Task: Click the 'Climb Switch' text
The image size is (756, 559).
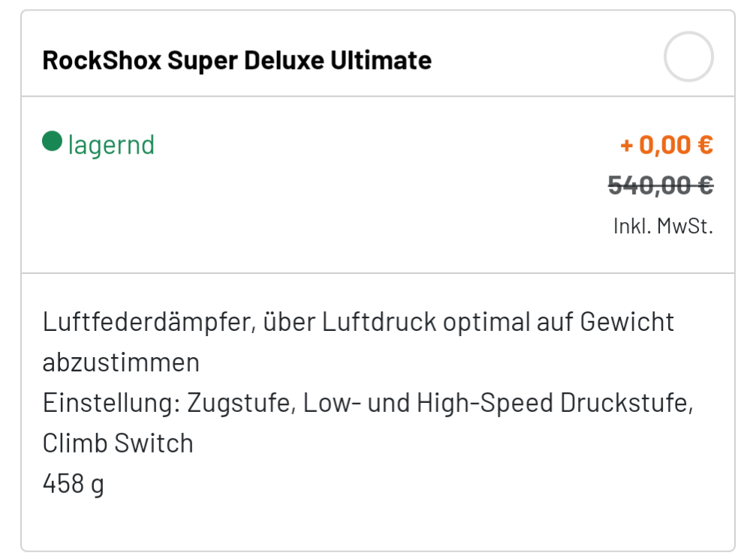Action: click(x=118, y=443)
